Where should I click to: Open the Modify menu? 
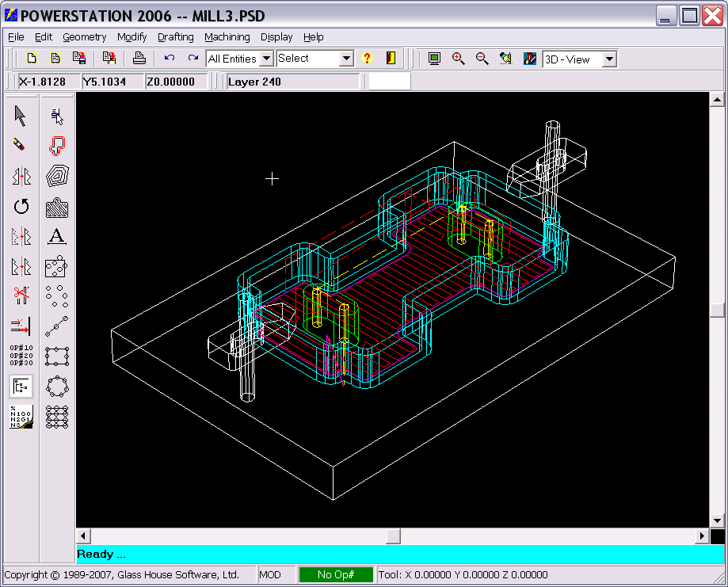pyautogui.click(x=131, y=37)
